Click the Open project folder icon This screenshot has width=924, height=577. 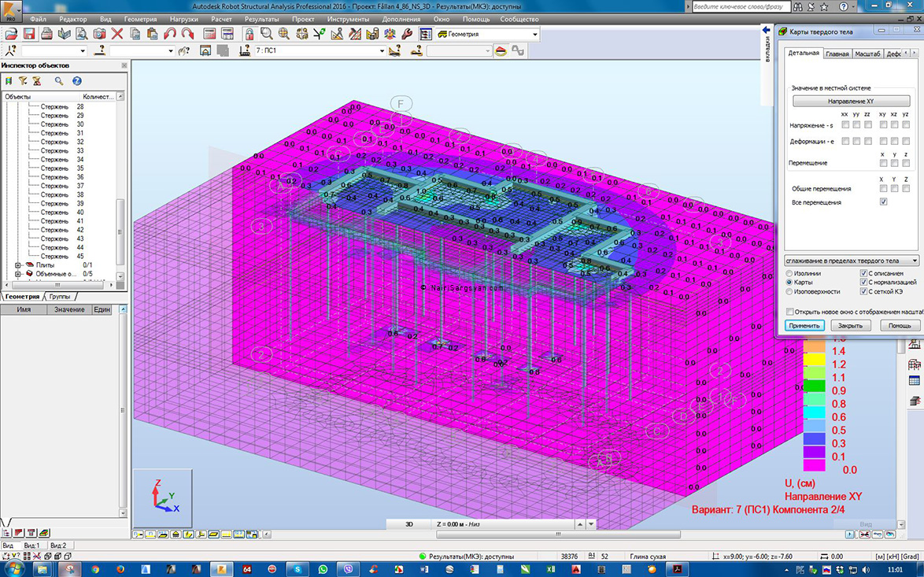(x=10, y=34)
